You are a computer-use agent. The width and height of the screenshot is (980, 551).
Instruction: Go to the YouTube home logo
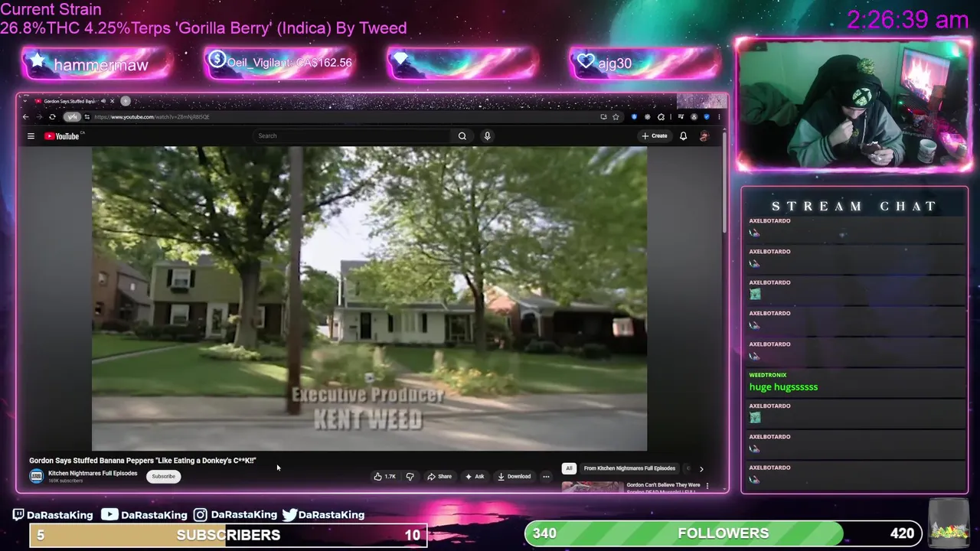tap(62, 136)
